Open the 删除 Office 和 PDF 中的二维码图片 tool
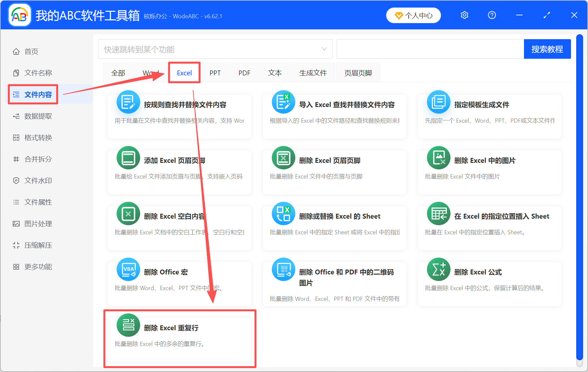The image size is (588, 372). tap(283, 269)
